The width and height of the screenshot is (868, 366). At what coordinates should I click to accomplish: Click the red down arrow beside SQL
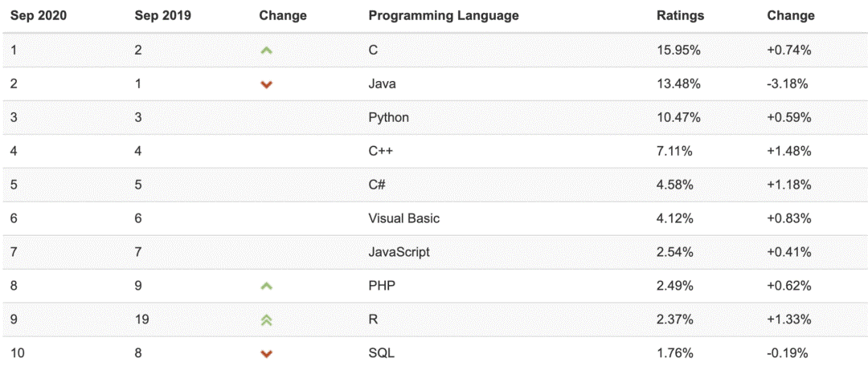(267, 353)
